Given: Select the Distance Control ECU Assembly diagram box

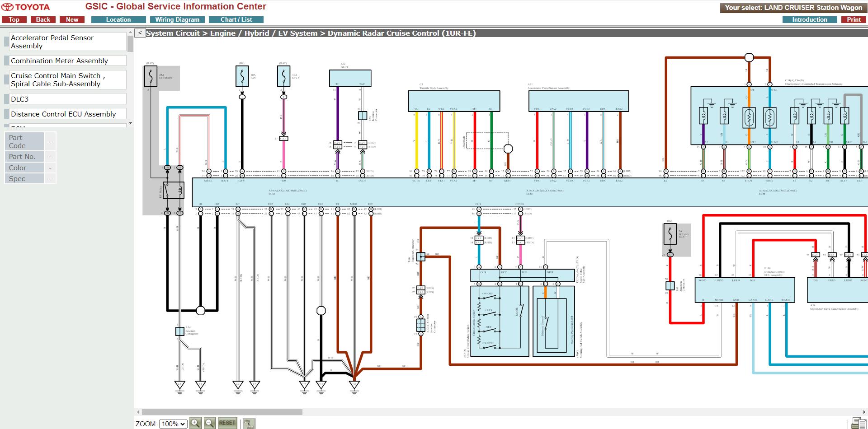Looking at the screenshot, I should tap(745, 290).
